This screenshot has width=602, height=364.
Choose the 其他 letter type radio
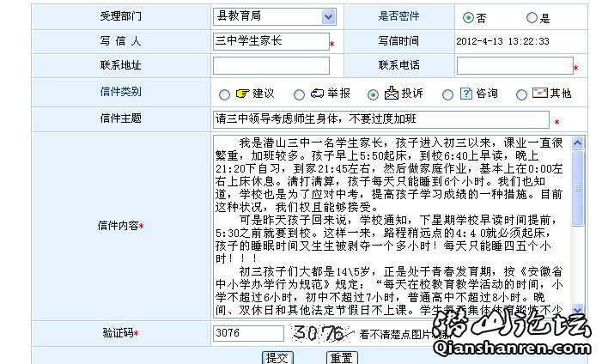coord(521,94)
